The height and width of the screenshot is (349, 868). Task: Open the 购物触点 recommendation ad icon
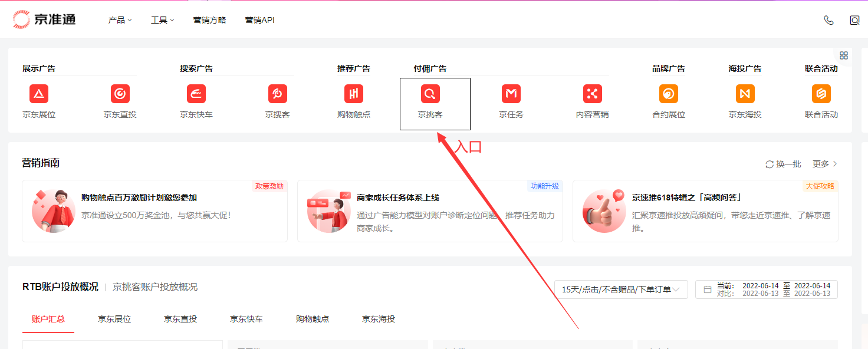[x=354, y=94]
